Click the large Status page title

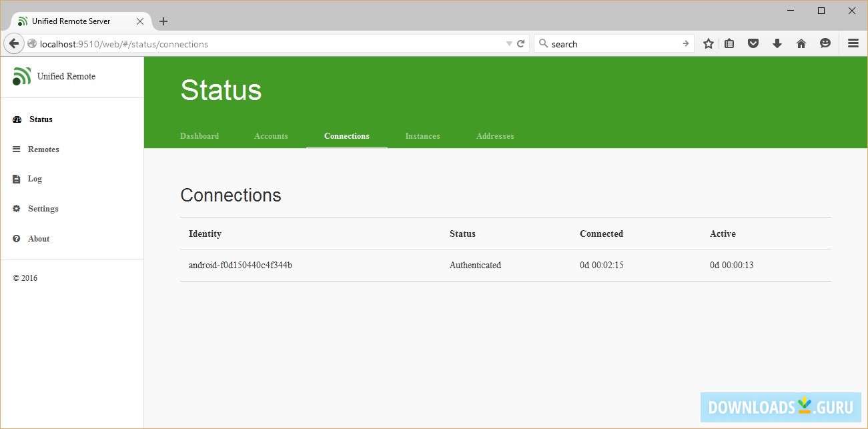tap(221, 91)
